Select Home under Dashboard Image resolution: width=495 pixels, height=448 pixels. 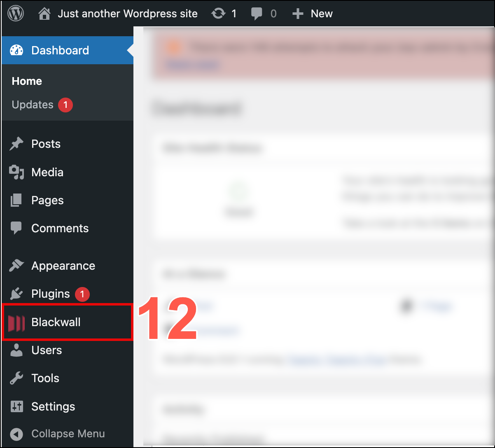coord(27,81)
